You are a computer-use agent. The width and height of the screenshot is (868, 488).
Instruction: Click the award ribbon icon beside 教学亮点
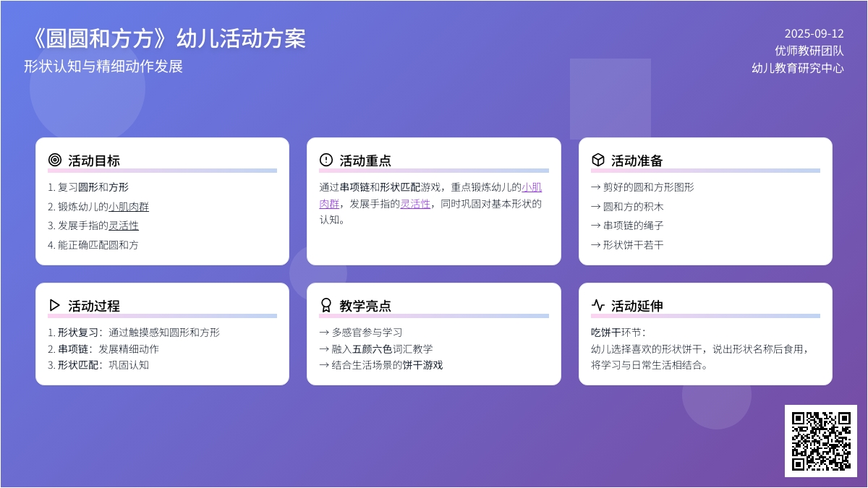326,305
